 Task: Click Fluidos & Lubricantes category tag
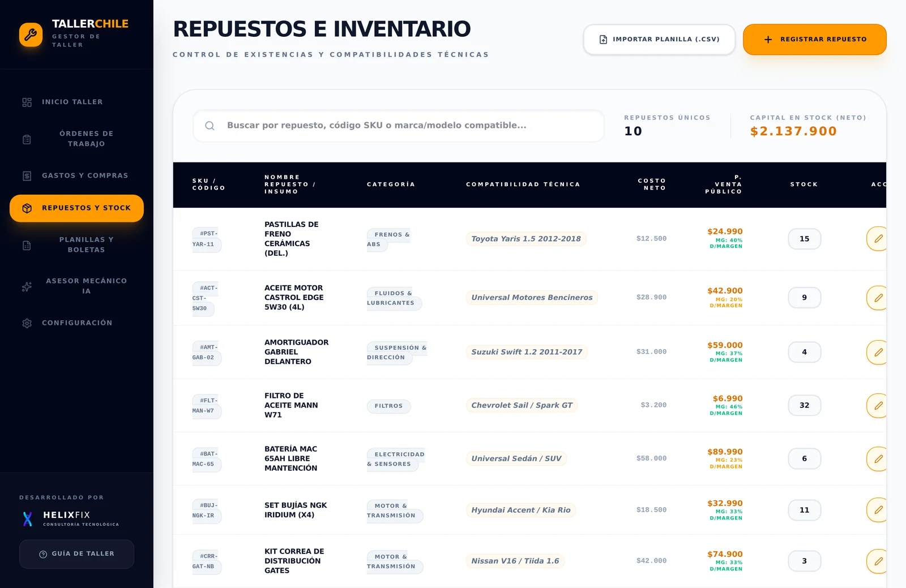click(394, 298)
